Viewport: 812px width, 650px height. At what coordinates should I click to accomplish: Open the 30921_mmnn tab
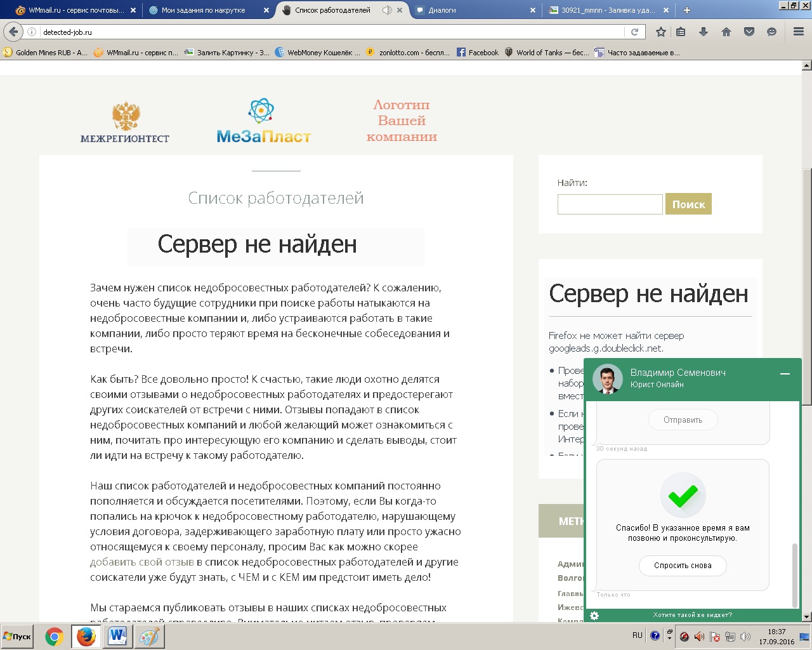pyautogui.click(x=608, y=10)
